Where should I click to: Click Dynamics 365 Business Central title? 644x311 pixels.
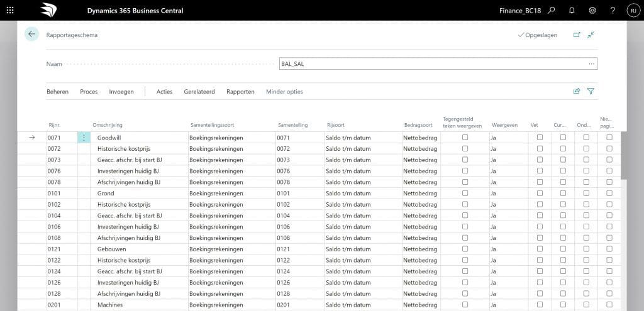[x=135, y=11]
